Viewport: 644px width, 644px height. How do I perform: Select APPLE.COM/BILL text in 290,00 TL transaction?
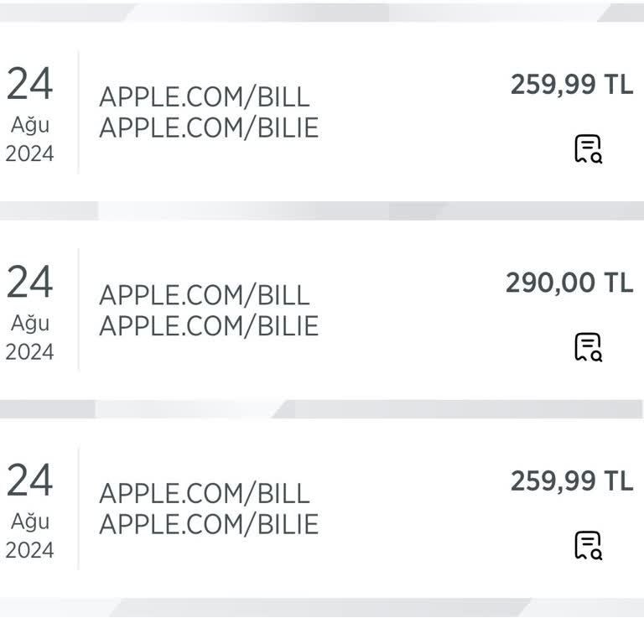point(205,295)
